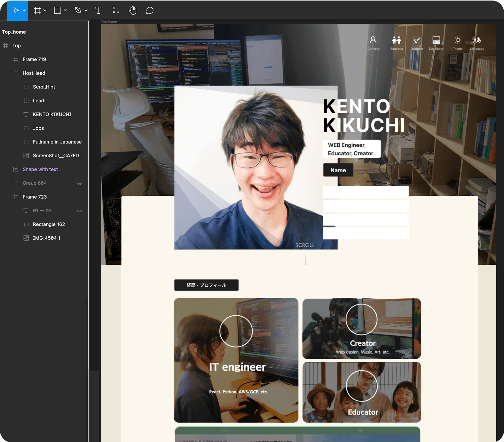Viewport: 504px width, 442px height.
Task: Select the Comment tool
Action: pyautogui.click(x=149, y=10)
